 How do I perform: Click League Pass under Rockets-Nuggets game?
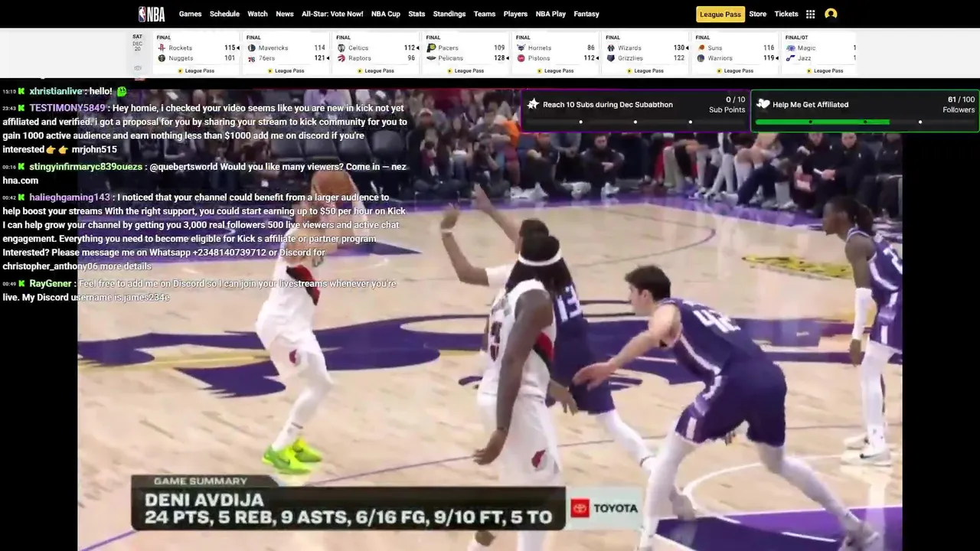pyautogui.click(x=197, y=70)
